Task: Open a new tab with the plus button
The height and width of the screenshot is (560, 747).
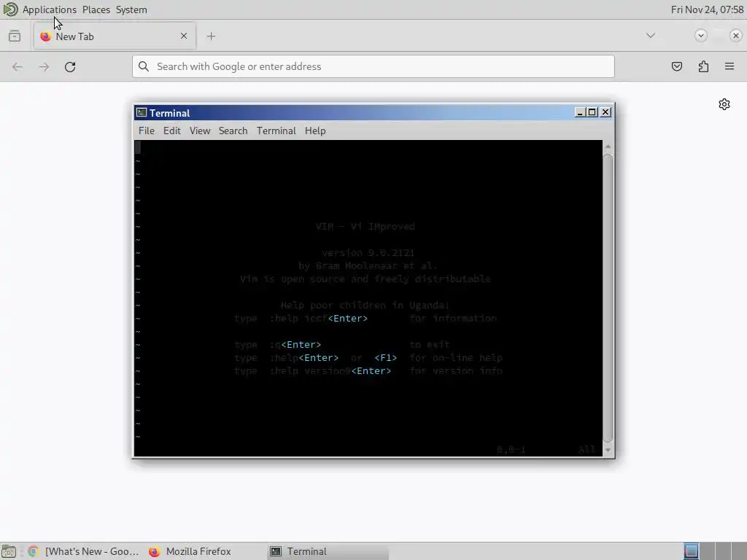Action: [x=211, y=36]
